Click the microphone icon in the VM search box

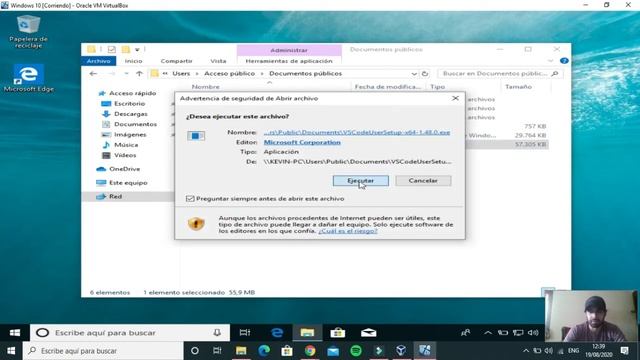(217, 333)
